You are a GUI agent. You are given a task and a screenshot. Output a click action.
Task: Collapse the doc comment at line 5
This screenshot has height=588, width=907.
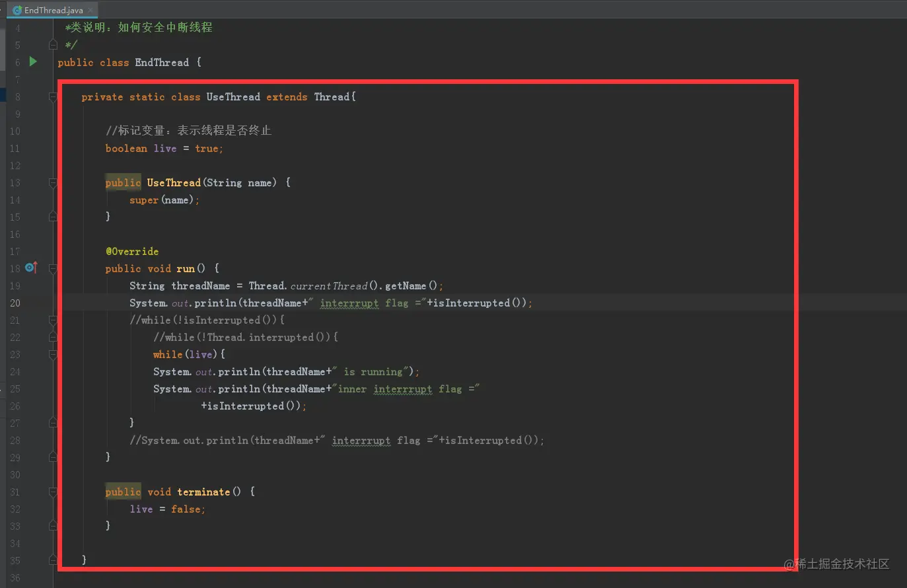[53, 45]
